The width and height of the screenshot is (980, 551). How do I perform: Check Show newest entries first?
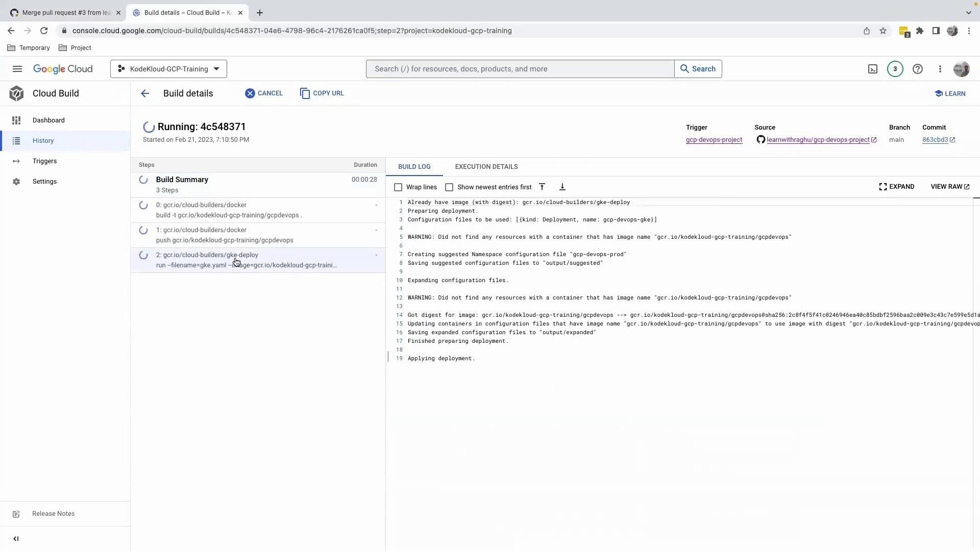coord(449,187)
